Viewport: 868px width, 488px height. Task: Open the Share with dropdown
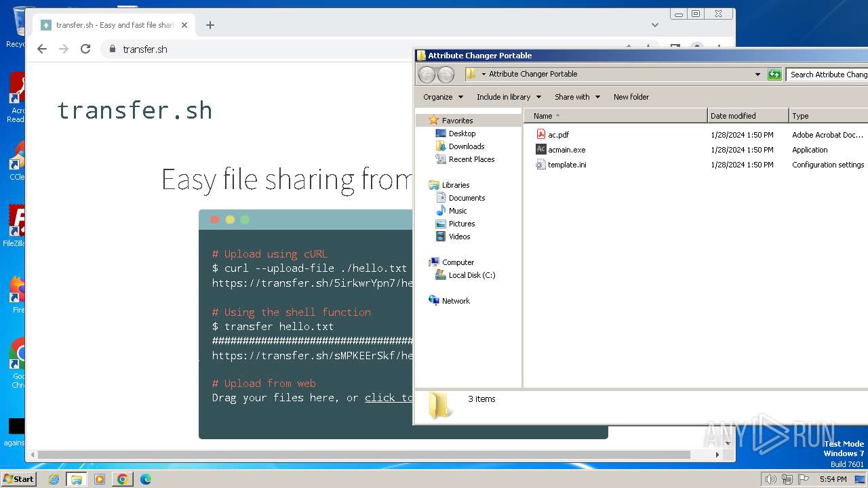pos(577,97)
